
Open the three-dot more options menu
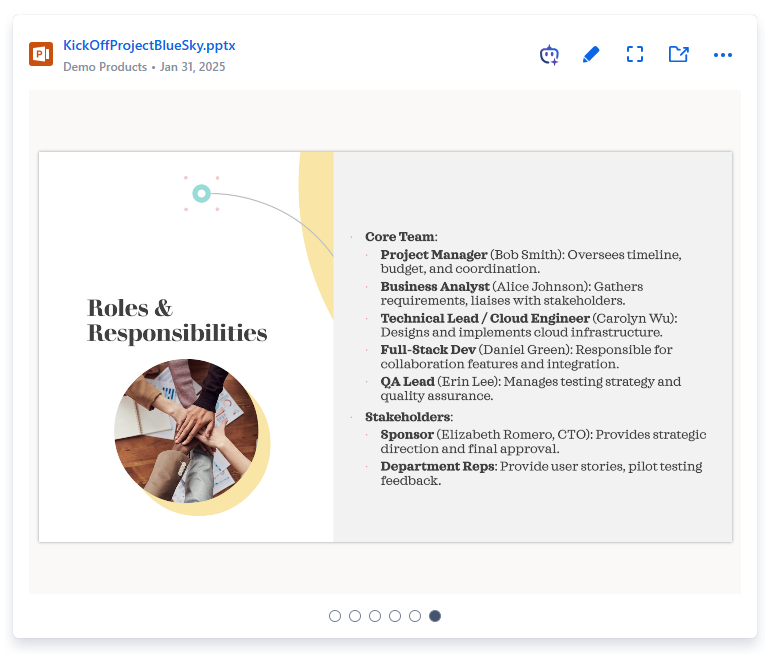coord(723,55)
